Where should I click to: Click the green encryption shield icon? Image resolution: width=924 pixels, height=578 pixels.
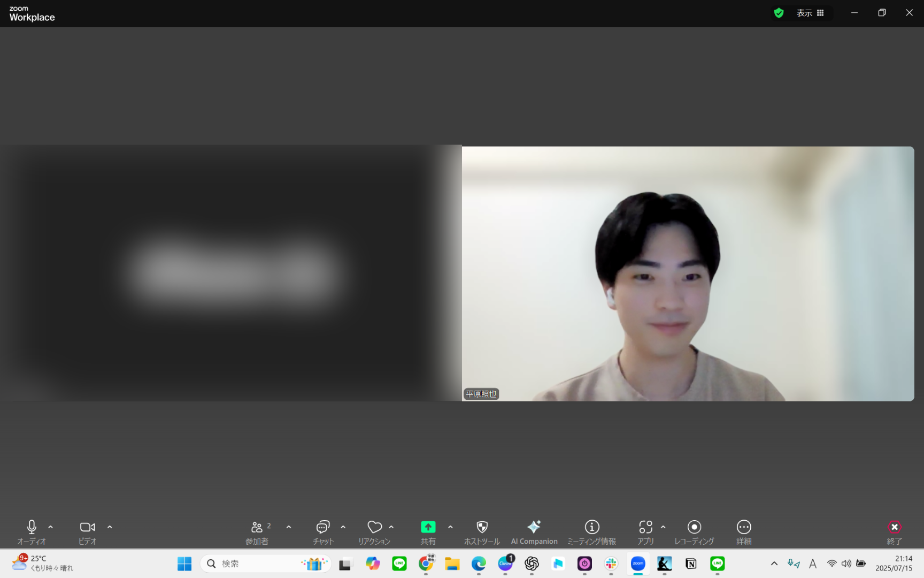[779, 13]
